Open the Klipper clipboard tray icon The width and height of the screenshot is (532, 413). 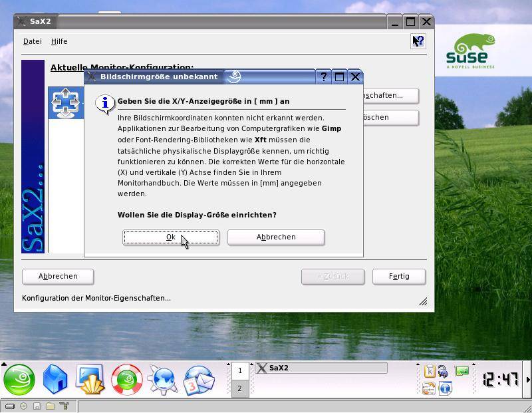430,371
